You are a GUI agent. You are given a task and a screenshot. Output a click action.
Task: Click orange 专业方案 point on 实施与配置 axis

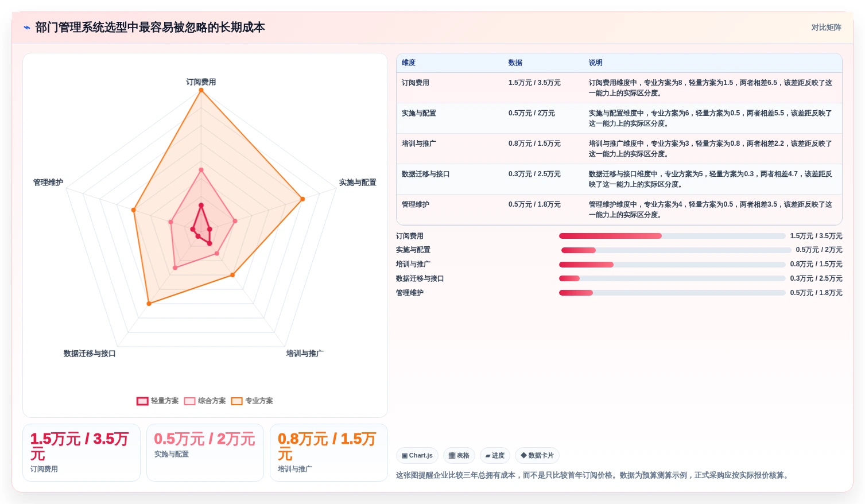[302, 199]
